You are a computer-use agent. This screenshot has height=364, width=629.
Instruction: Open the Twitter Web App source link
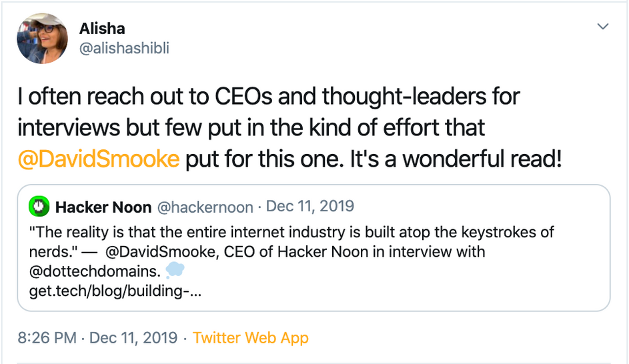251,338
